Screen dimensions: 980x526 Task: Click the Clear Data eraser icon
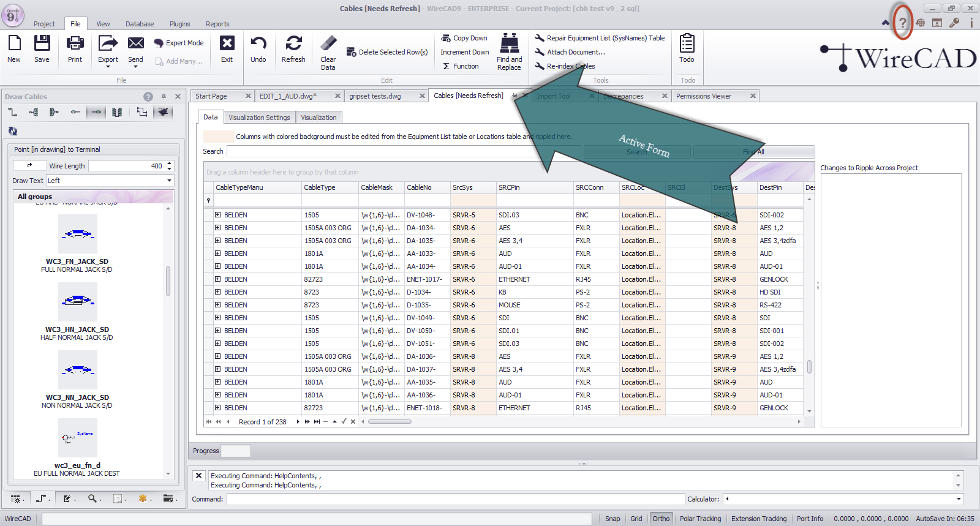pos(328,43)
